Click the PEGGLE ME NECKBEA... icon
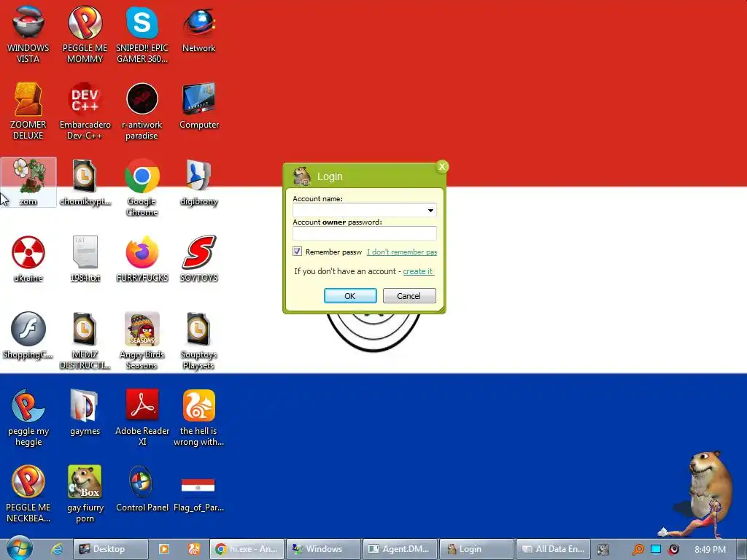This screenshot has height=560, width=747. pyautogui.click(x=28, y=494)
